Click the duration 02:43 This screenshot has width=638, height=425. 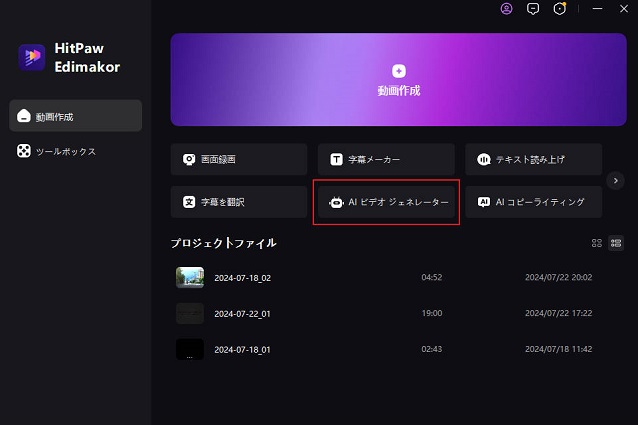pyautogui.click(x=432, y=349)
